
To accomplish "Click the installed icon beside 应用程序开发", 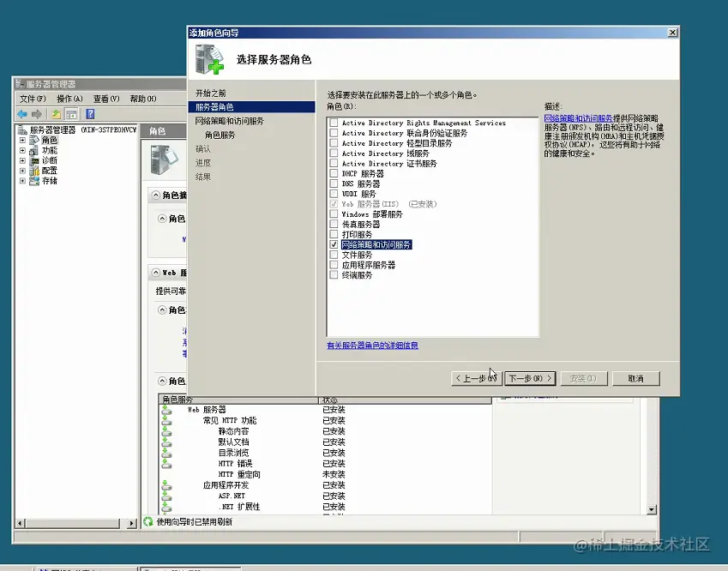I will pos(166,485).
